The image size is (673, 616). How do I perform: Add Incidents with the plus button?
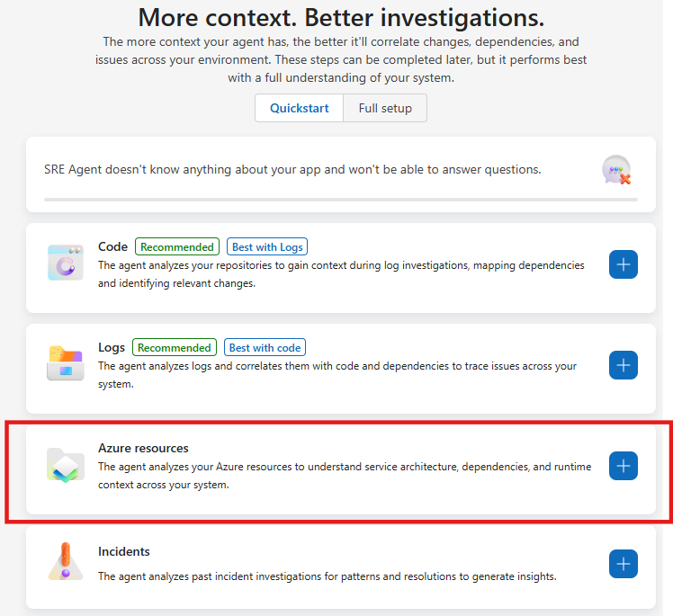click(624, 564)
